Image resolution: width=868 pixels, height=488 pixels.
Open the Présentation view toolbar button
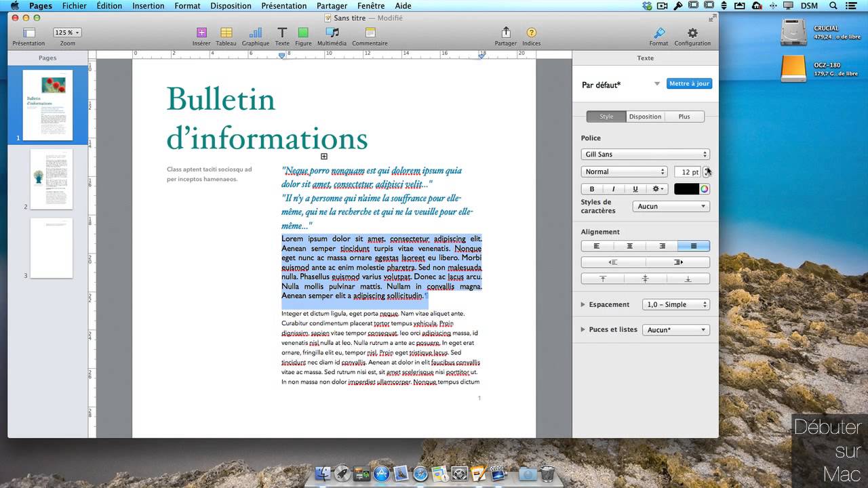click(x=28, y=33)
